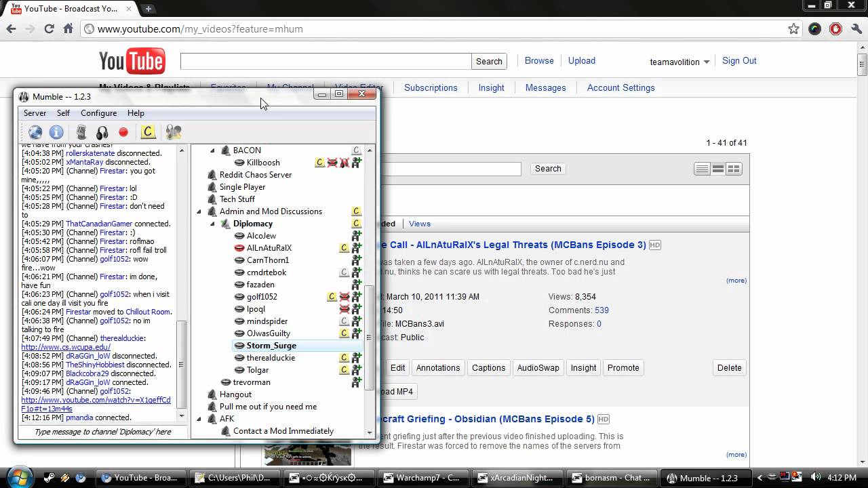Click comment icon on mindspider row

(x=344, y=321)
